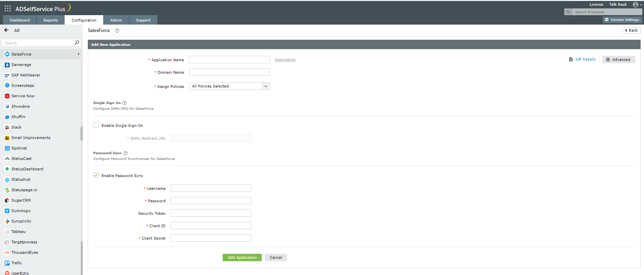Click the back arrow beside All
Screen dimensions: 644x275
tap(6, 30)
